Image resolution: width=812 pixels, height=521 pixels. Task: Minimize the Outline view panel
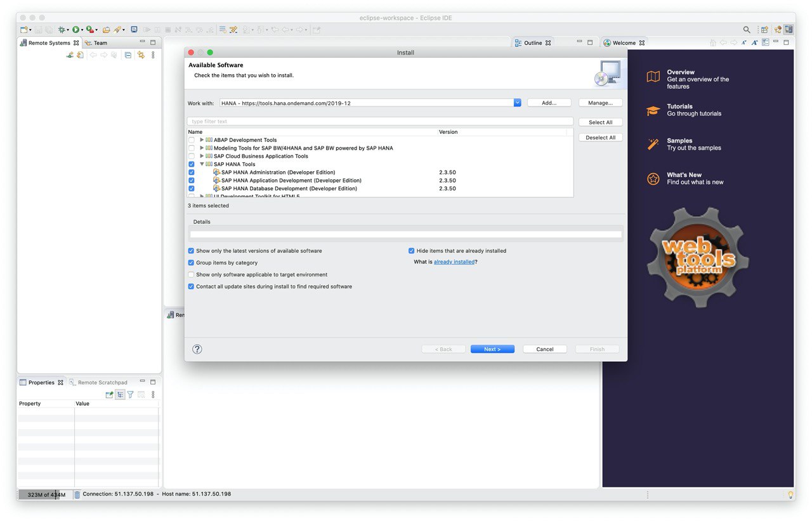coord(579,41)
